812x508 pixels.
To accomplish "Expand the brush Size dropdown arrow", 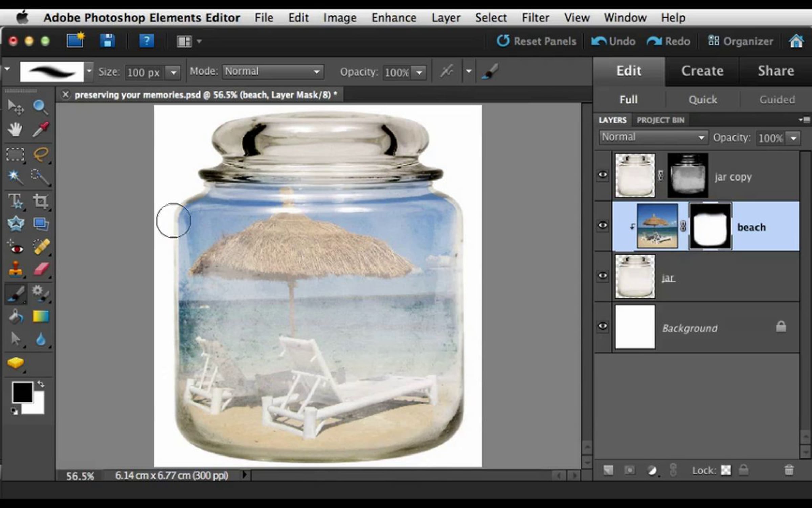I will point(173,72).
